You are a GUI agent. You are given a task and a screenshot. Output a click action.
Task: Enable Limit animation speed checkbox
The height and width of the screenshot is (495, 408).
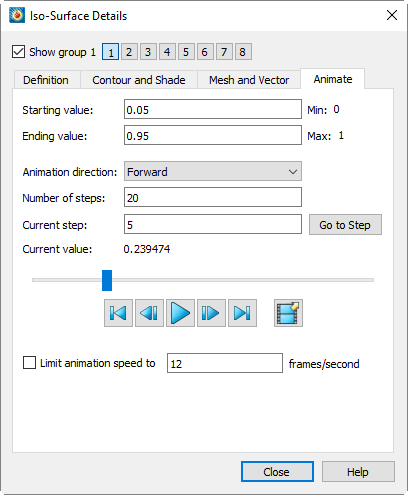click(x=29, y=363)
